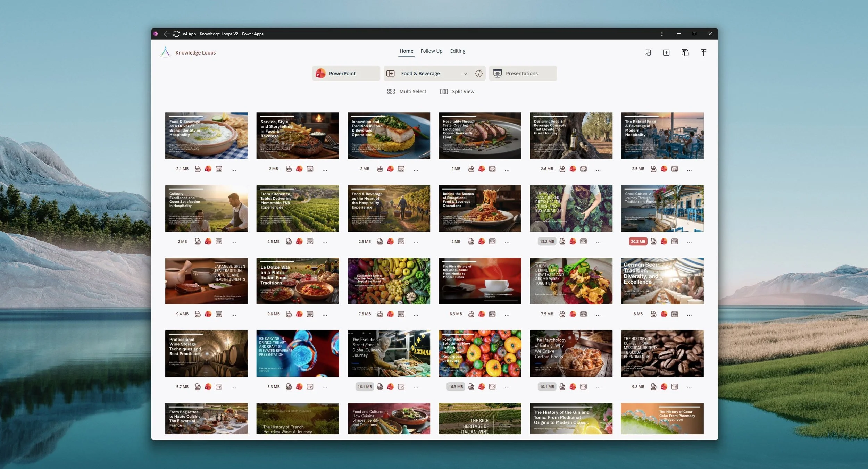Viewport: 868px width, 469px height.
Task: Click the scroll-to-top arrow icon
Action: pyautogui.click(x=703, y=52)
